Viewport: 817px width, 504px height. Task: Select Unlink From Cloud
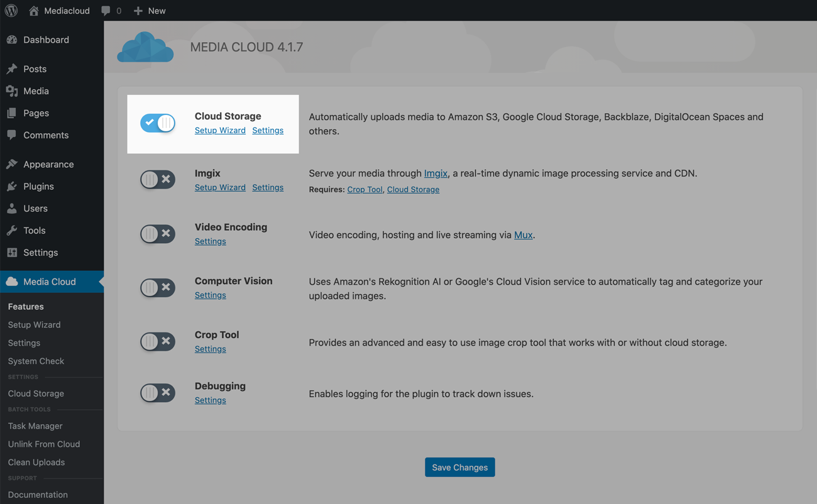pyautogui.click(x=44, y=444)
